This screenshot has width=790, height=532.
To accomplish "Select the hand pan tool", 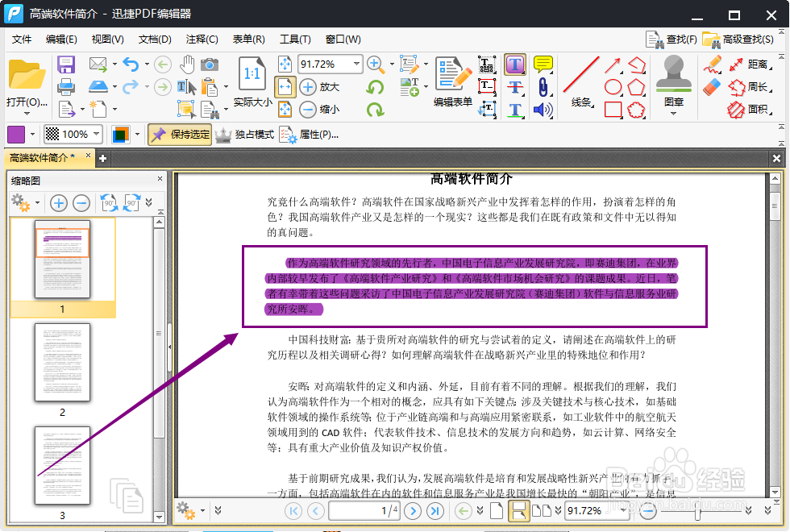I will pyautogui.click(x=189, y=64).
